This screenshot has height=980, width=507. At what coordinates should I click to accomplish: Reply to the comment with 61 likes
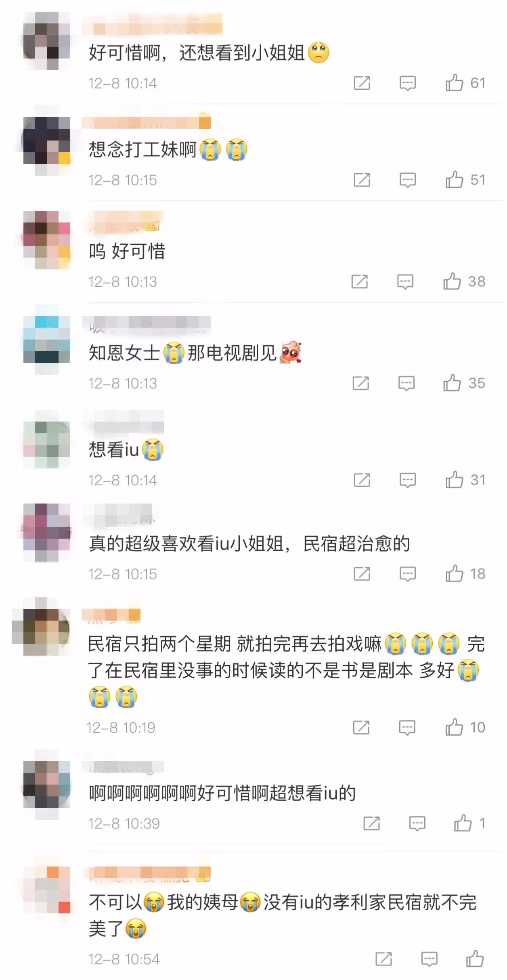[408, 83]
